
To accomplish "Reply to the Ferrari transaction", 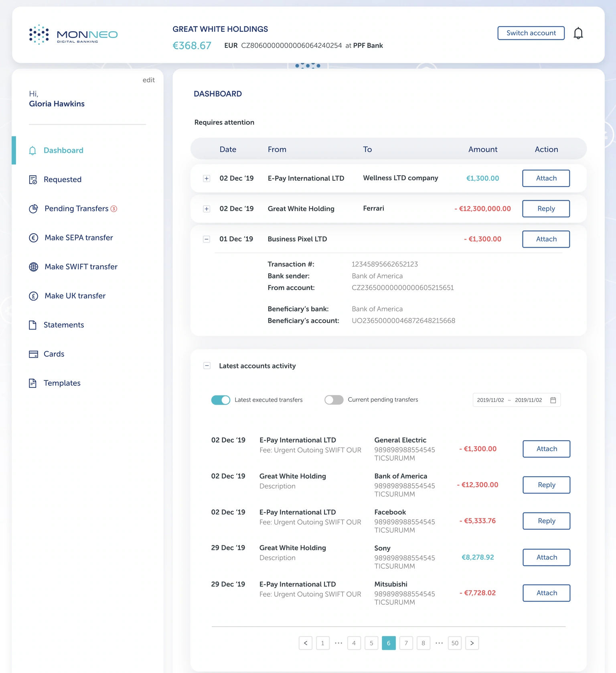I will [546, 209].
